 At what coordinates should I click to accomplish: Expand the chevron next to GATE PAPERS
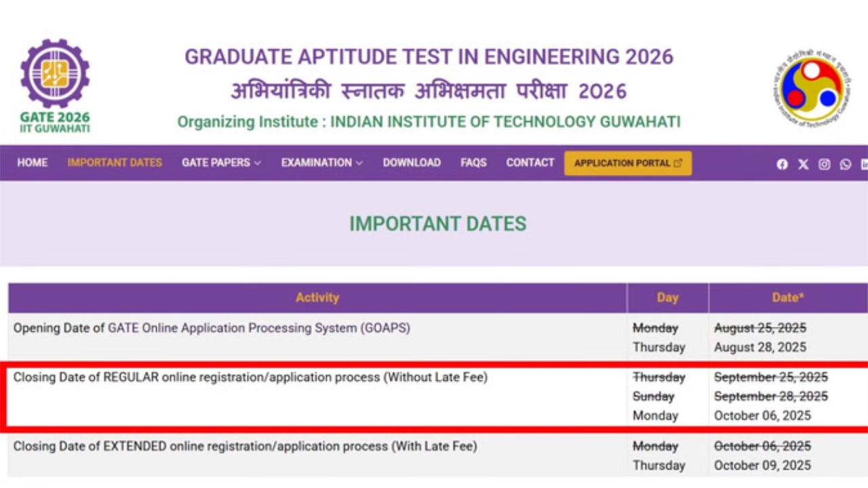tap(256, 163)
